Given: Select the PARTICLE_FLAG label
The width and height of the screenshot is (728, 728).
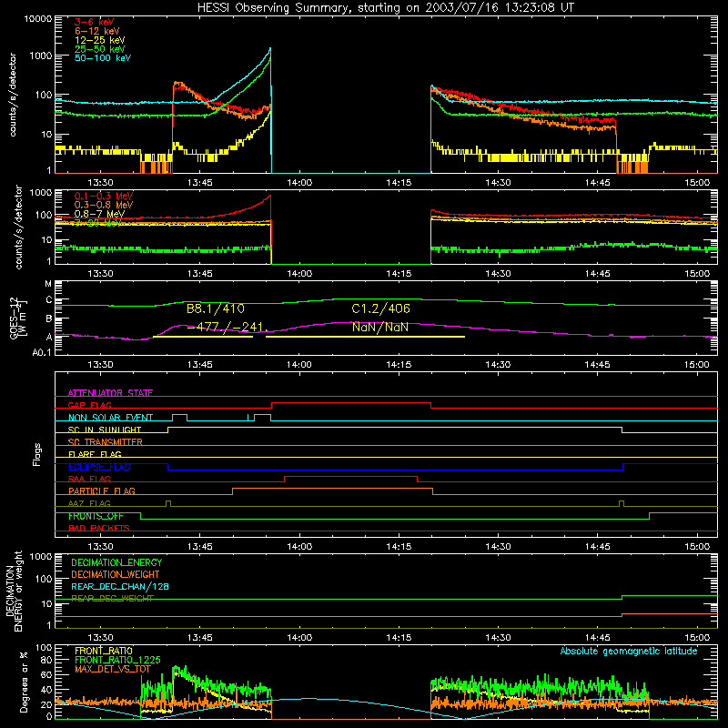Looking at the screenshot, I should [102, 491].
